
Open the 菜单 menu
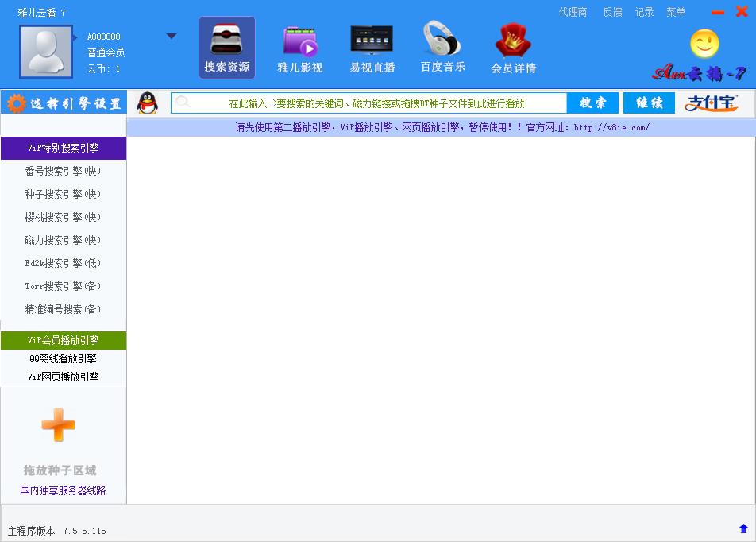[676, 12]
